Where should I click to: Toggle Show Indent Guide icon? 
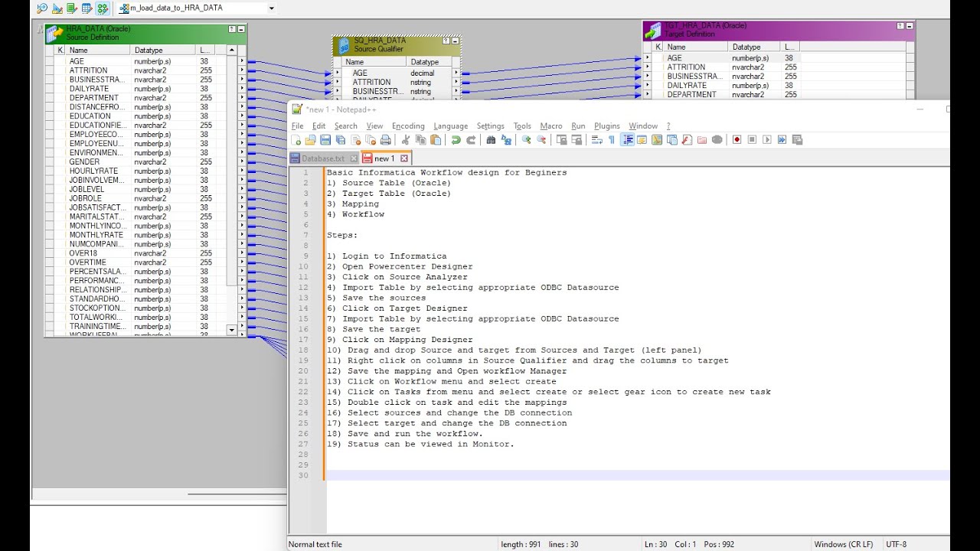(628, 140)
